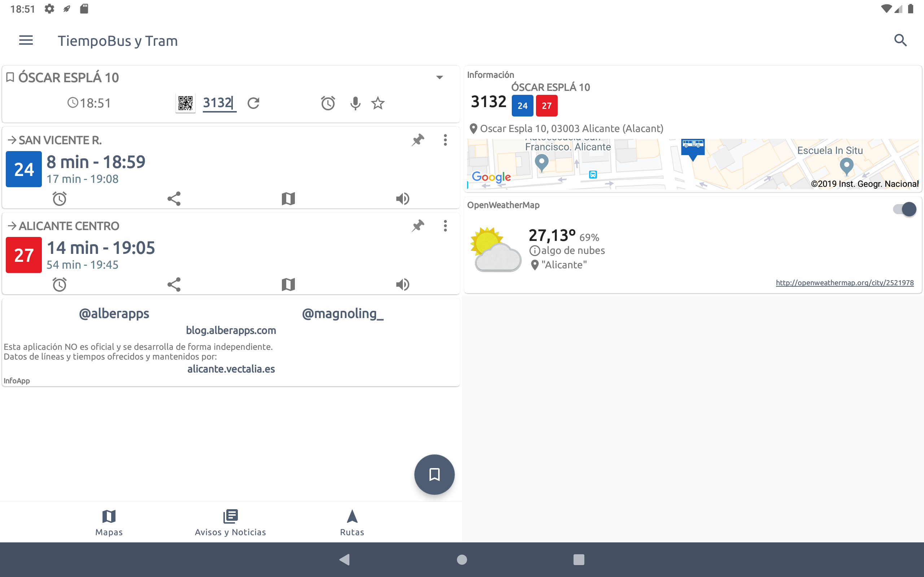924x577 pixels.
Task: Open map for line 24 route
Action: point(288,198)
